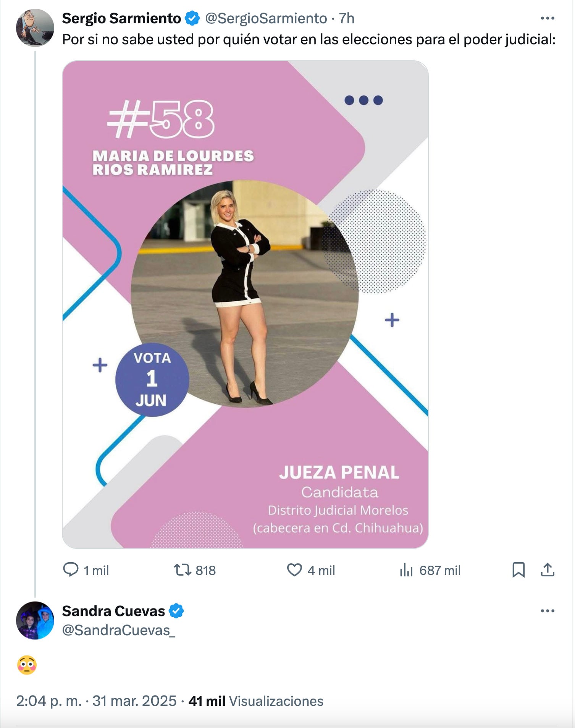This screenshot has width=575, height=728.
Task: Click Sergio Sarmiento's profile avatar
Action: pyautogui.click(x=35, y=28)
